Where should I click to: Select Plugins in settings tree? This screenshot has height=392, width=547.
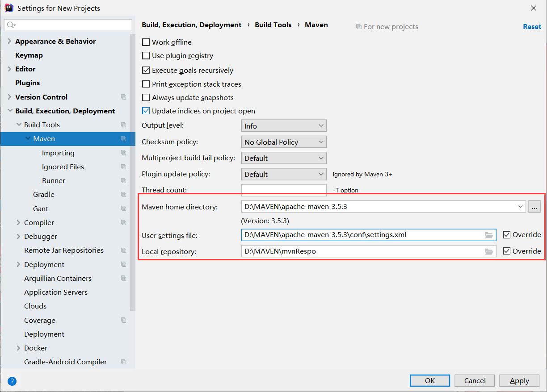coord(28,83)
